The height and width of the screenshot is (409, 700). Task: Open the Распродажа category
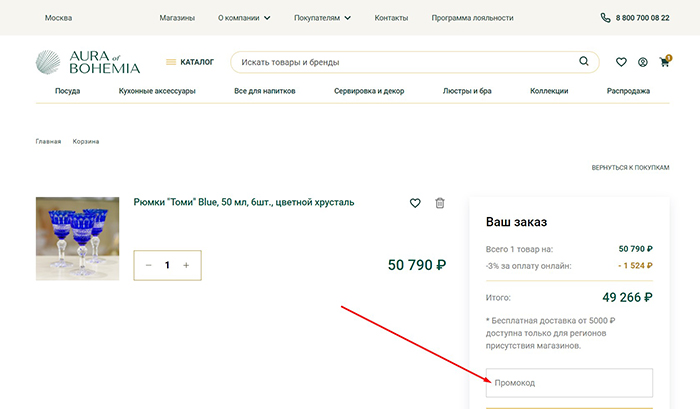[628, 91]
